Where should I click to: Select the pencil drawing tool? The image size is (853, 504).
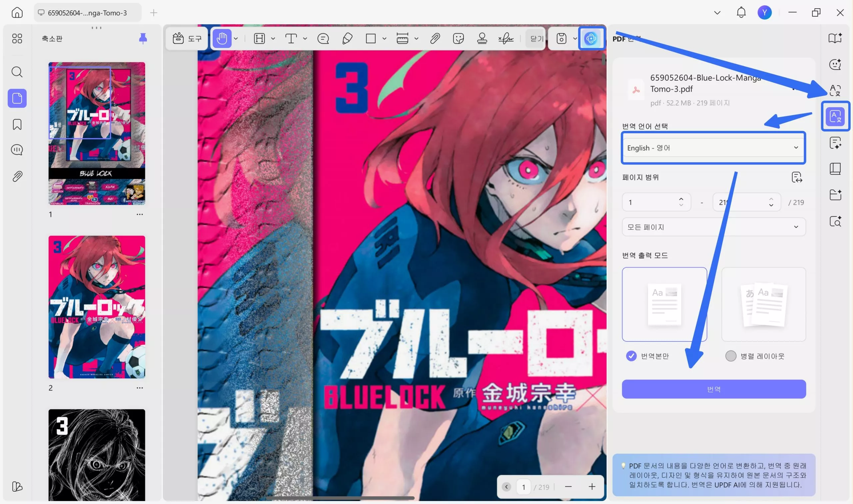point(347,39)
